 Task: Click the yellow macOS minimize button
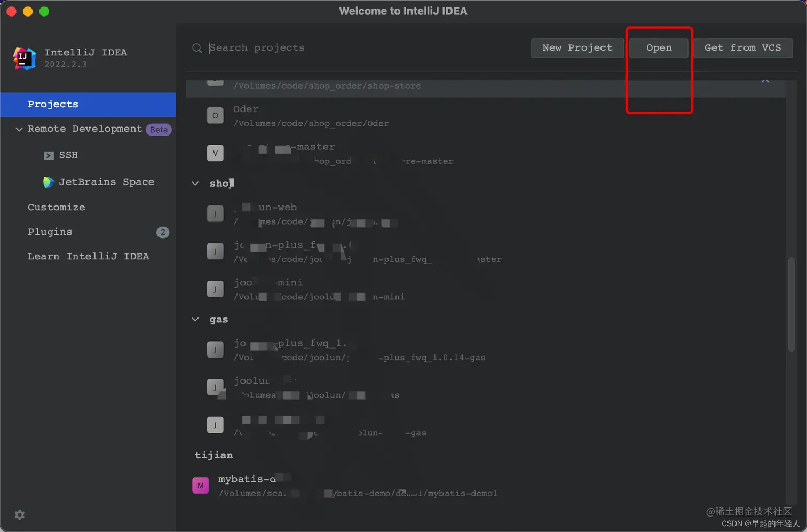pos(28,11)
